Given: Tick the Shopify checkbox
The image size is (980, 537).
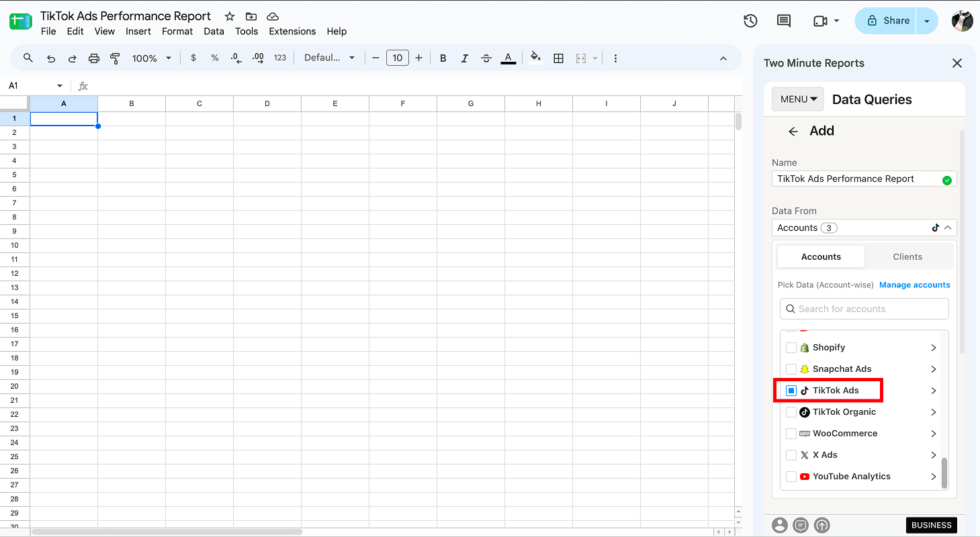Looking at the screenshot, I should [791, 348].
